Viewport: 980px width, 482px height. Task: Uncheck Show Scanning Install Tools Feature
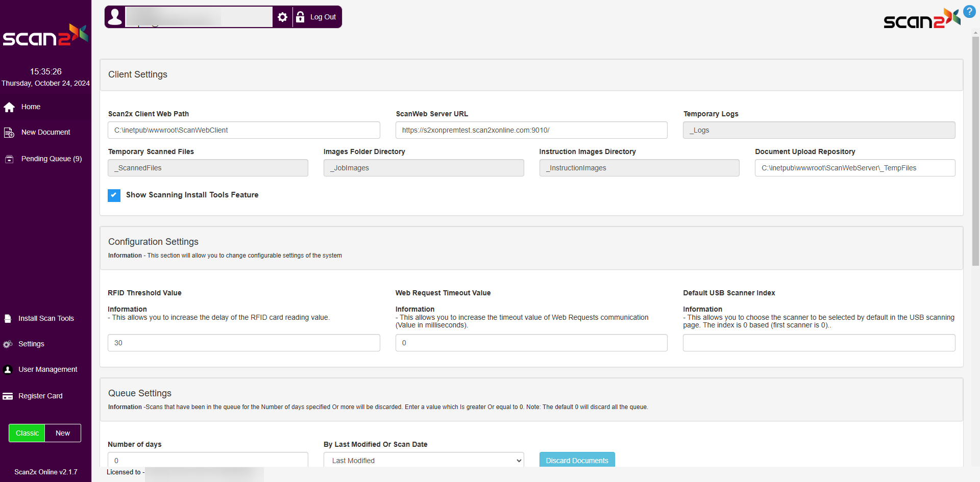coord(114,195)
